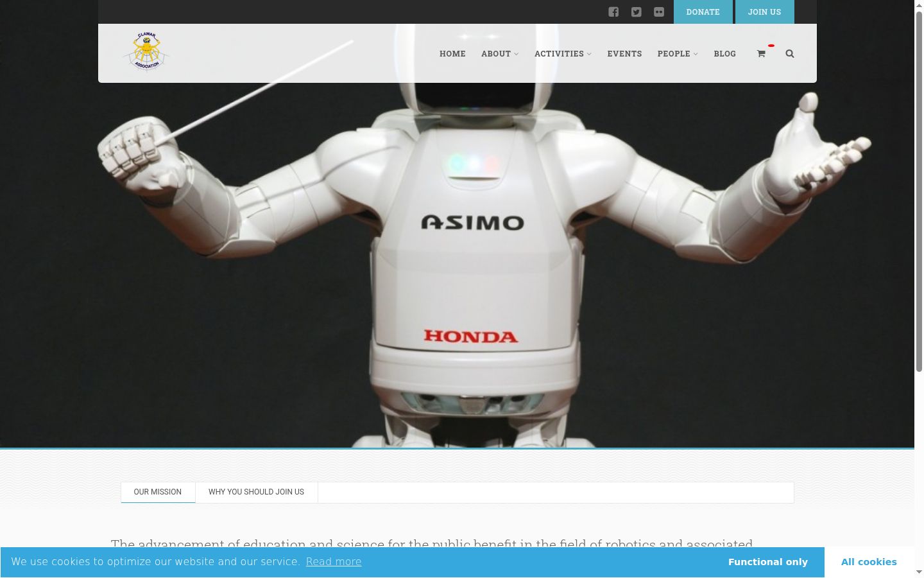Switch to WHY YOU SHOULD JOIN US tab

pyautogui.click(x=256, y=492)
